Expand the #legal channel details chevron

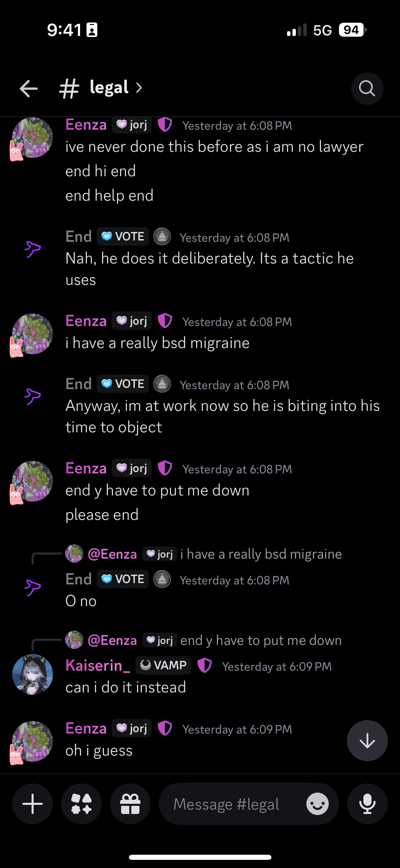pyautogui.click(x=139, y=88)
